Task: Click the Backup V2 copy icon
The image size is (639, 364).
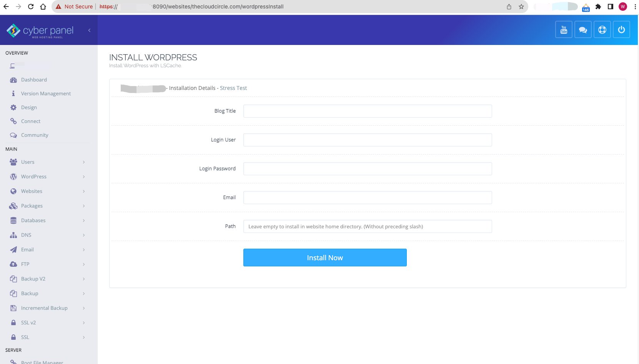Action: (13, 279)
